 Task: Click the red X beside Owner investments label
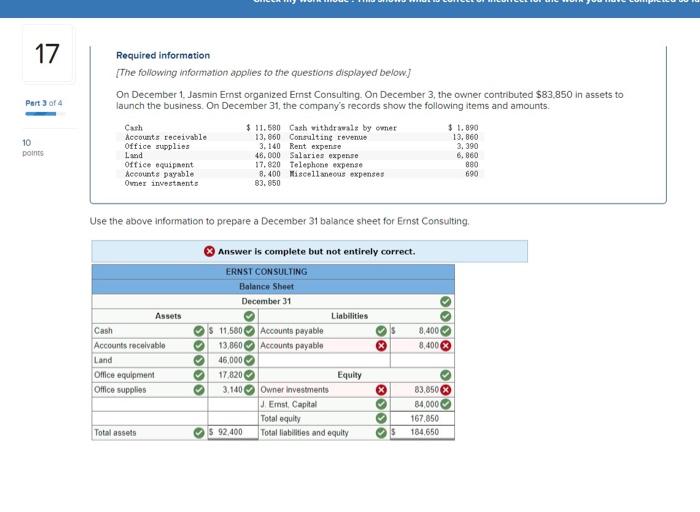coord(381,390)
